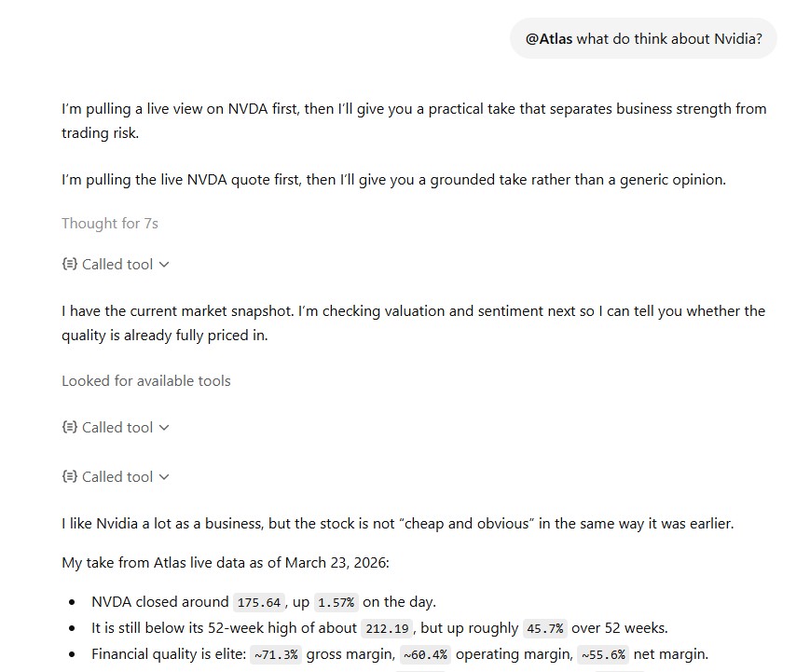
Task: Click the first "Called tool" label
Action: click(117, 265)
